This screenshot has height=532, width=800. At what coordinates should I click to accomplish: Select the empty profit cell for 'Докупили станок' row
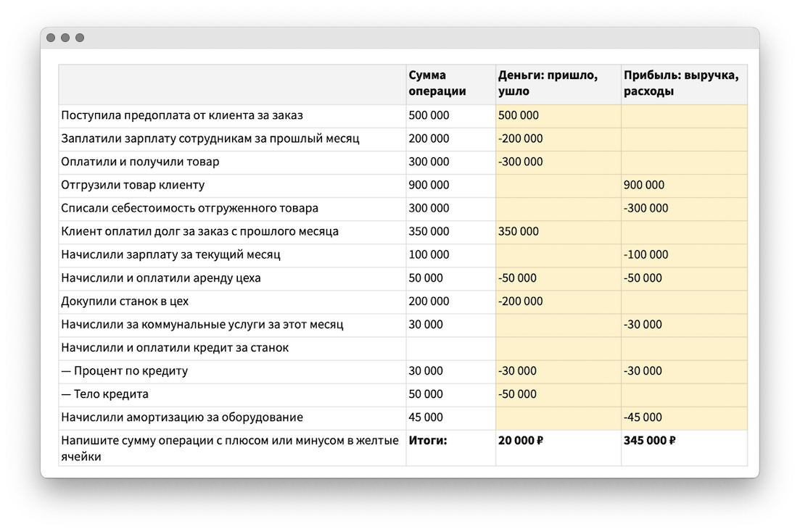[683, 302]
